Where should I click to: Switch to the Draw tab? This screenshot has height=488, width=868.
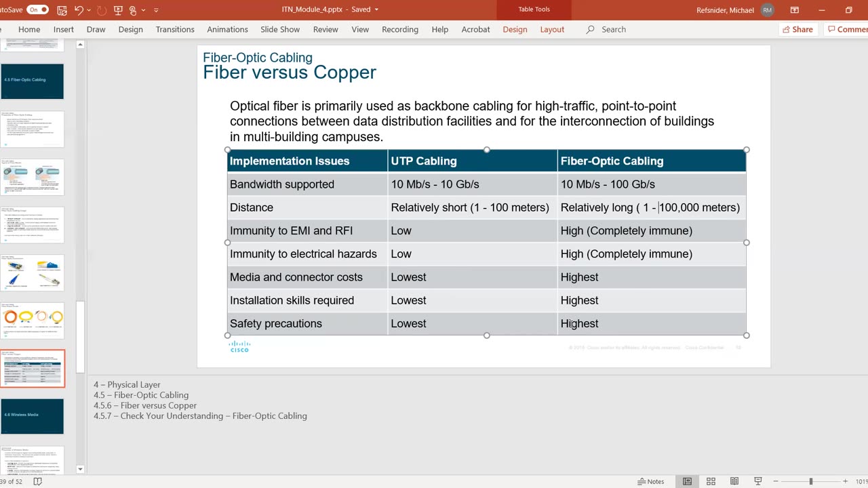point(96,29)
